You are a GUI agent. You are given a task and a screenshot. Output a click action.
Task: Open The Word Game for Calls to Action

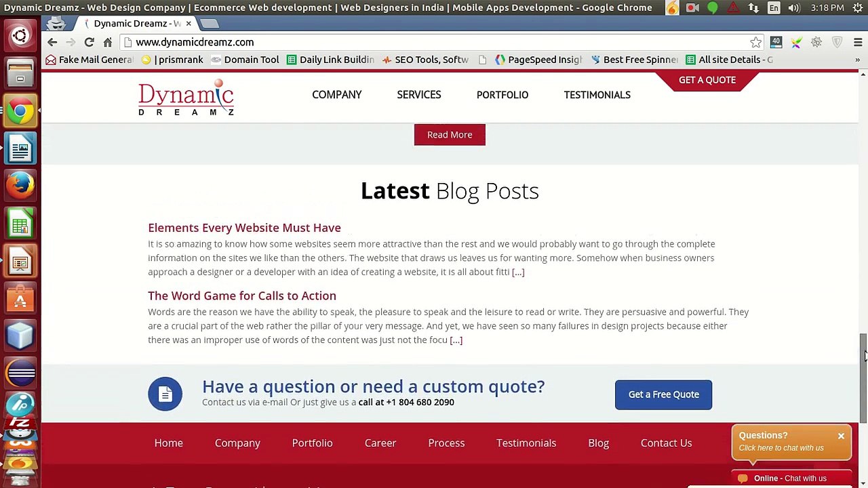242,296
